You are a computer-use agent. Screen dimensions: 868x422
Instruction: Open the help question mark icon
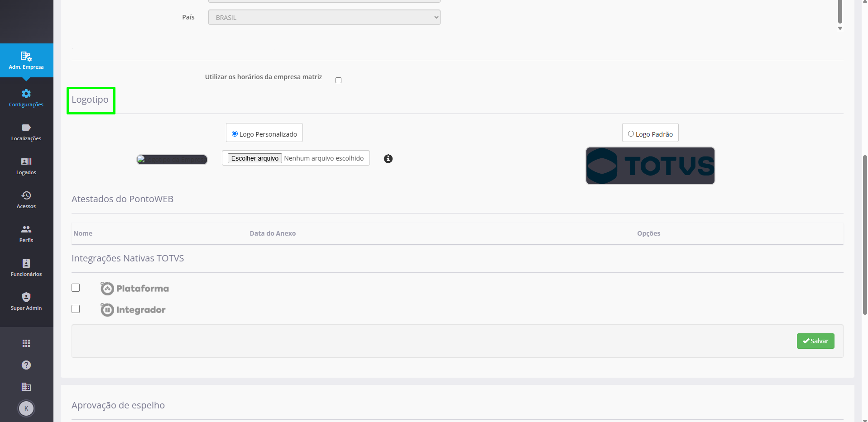tap(26, 365)
